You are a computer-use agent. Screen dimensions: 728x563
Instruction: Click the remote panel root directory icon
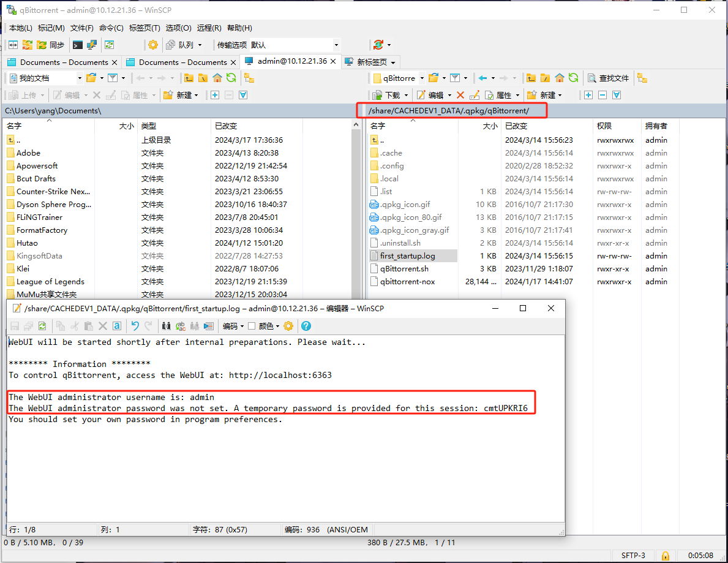click(x=546, y=78)
